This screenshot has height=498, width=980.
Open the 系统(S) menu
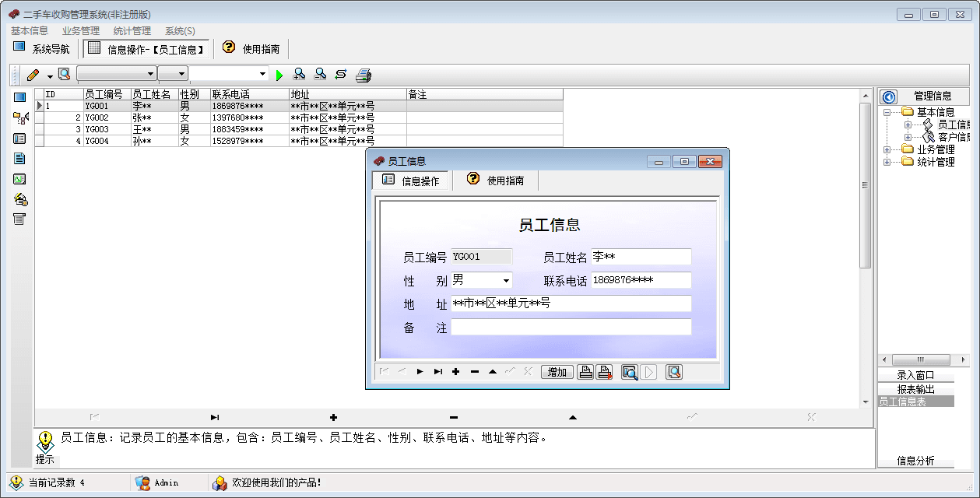[180, 31]
